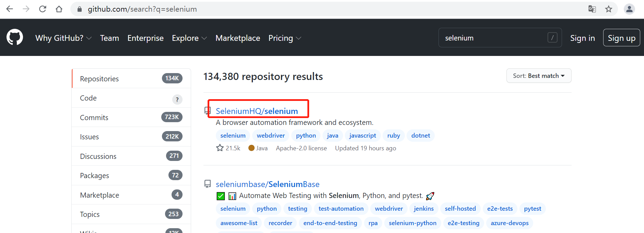Click the repo icon beside SeleniumHQ/selenium
The image size is (644, 233).
pyautogui.click(x=208, y=110)
